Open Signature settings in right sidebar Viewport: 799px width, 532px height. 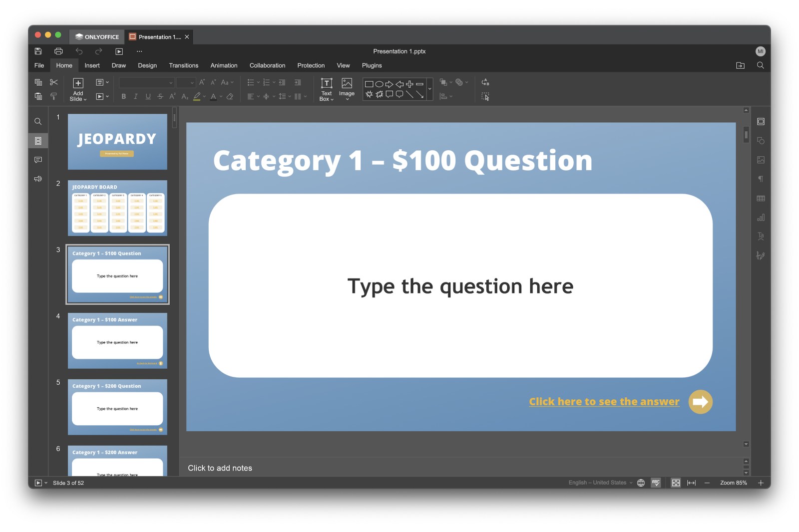click(x=761, y=256)
